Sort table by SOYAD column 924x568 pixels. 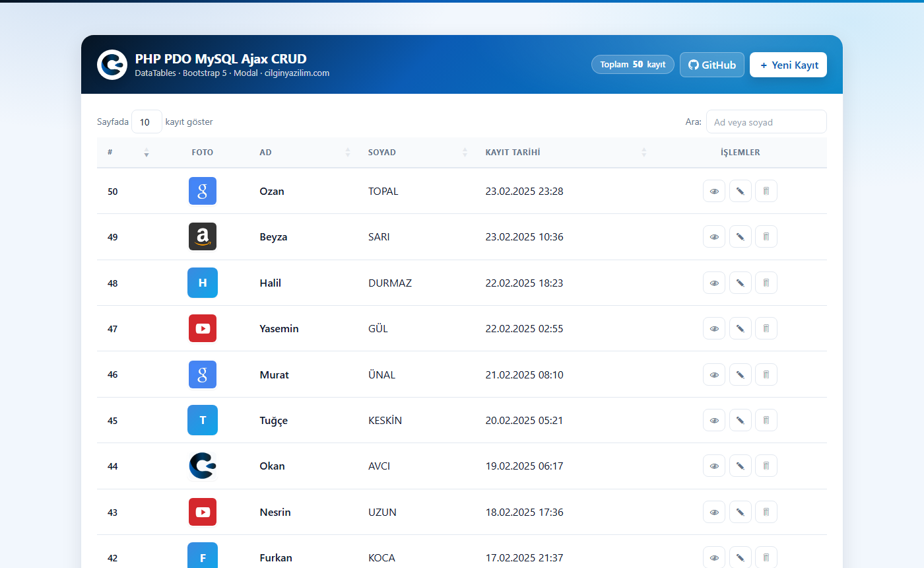tap(417, 152)
